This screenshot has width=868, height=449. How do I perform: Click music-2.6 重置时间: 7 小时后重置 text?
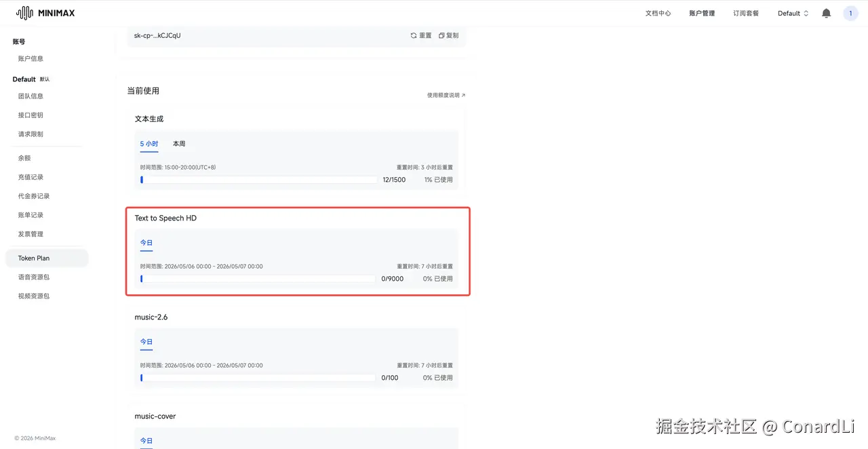coord(425,366)
